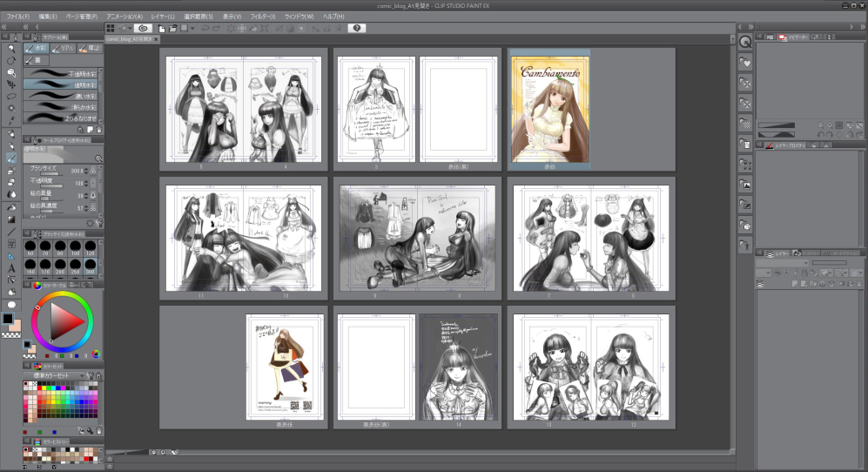Screen dimensions: 868x472
Task: Select the Frame border tool
Action: [11, 244]
